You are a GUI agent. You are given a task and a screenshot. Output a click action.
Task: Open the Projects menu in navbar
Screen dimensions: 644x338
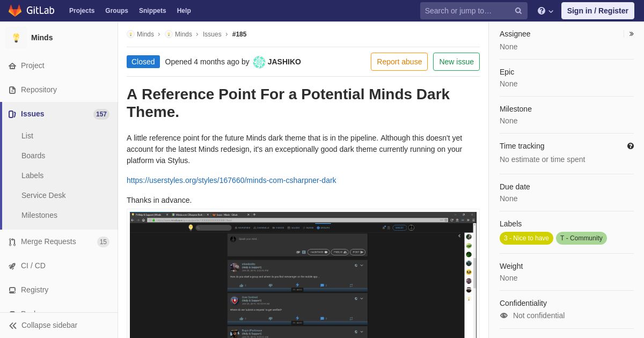tap(82, 11)
